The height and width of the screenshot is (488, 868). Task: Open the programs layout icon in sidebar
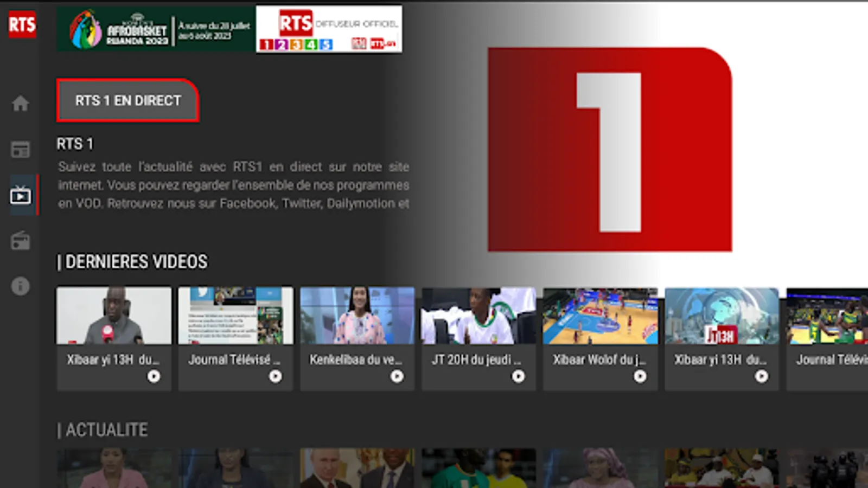coord(21,150)
